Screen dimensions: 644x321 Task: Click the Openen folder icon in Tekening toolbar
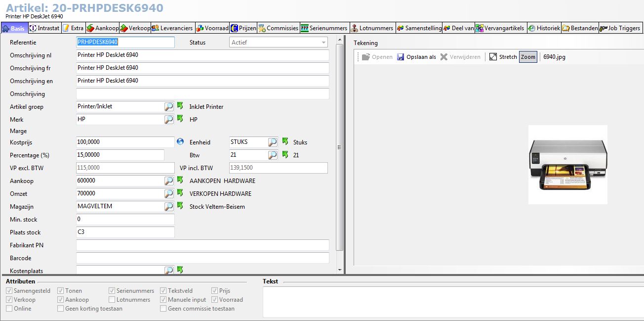(x=366, y=57)
